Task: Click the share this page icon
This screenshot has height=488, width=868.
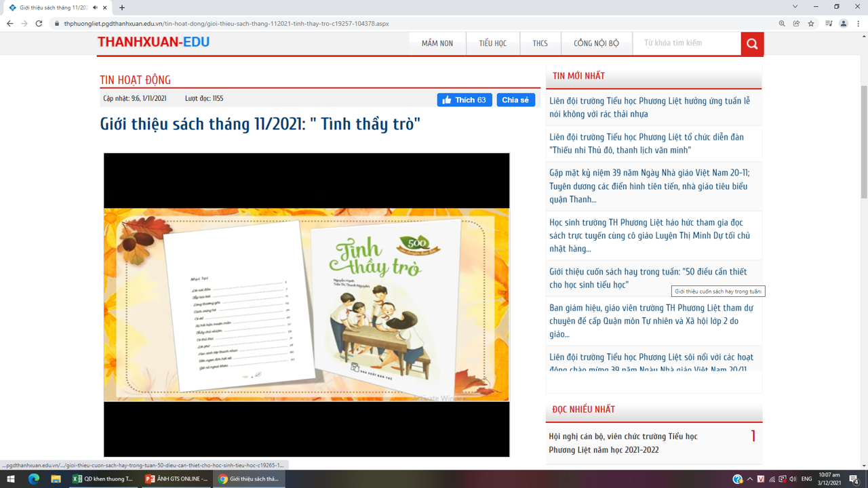Action: pyautogui.click(x=796, y=24)
